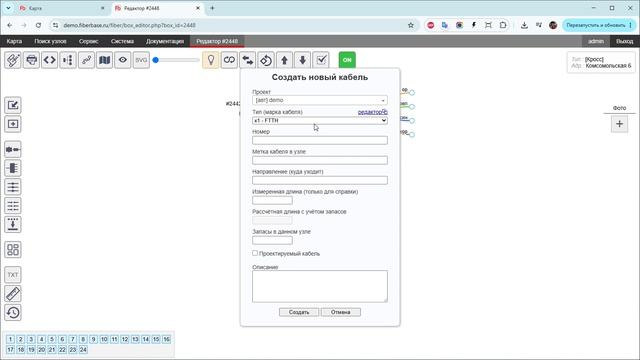Screen dimensions: 640x360
Task: Open the 'Документация' menu
Action: pyautogui.click(x=165, y=41)
